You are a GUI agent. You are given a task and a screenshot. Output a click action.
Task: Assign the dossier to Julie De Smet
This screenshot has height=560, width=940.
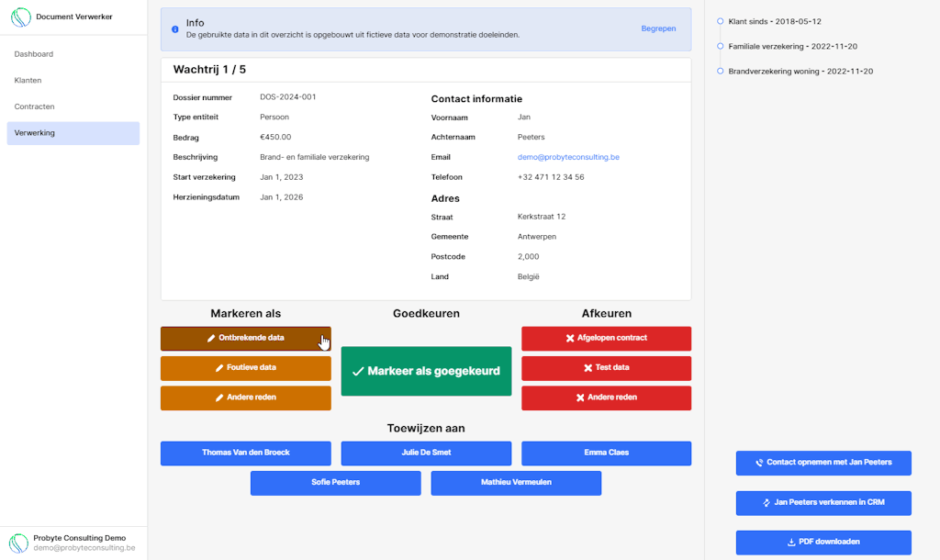pos(426,453)
